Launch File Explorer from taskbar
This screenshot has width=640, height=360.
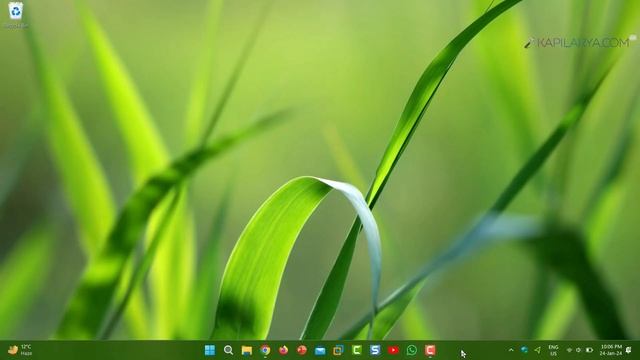pyautogui.click(x=247, y=350)
